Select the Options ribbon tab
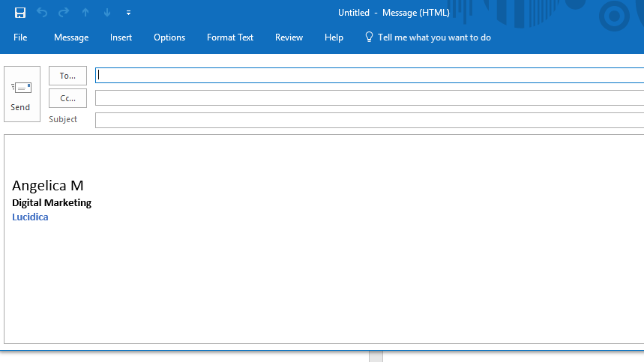Image resolution: width=644 pixels, height=362 pixels. tap(169, 37)
